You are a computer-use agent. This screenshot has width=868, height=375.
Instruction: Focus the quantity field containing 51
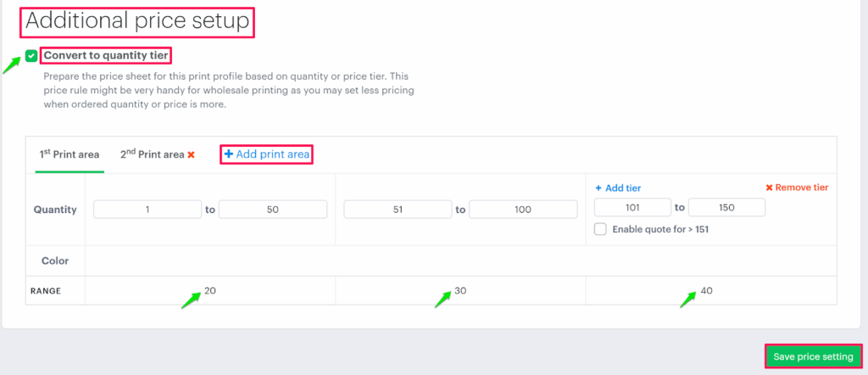397,210
